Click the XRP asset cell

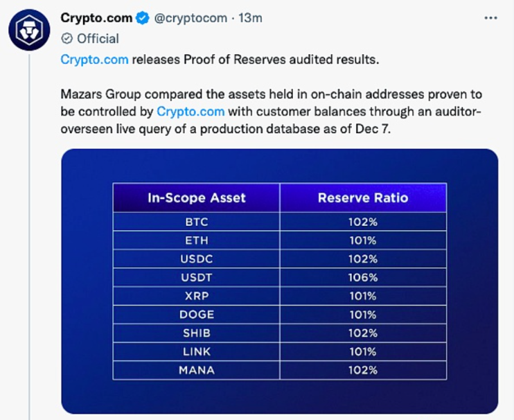(197, 296)
